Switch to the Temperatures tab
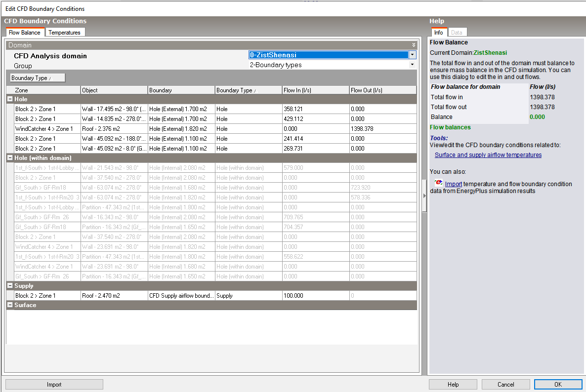The height and width of the screenshot is (392, 586). (x=64, y=33)
